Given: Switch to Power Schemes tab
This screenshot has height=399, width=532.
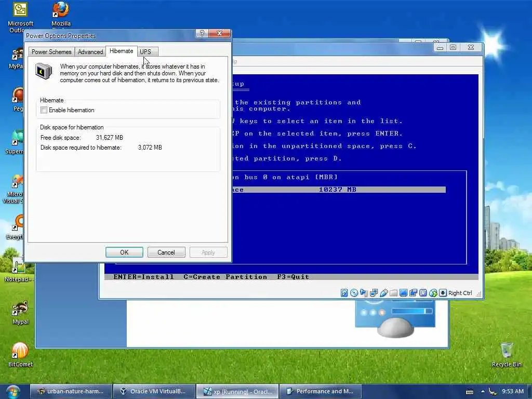Looking at the screenshot, I should point(51,51).
